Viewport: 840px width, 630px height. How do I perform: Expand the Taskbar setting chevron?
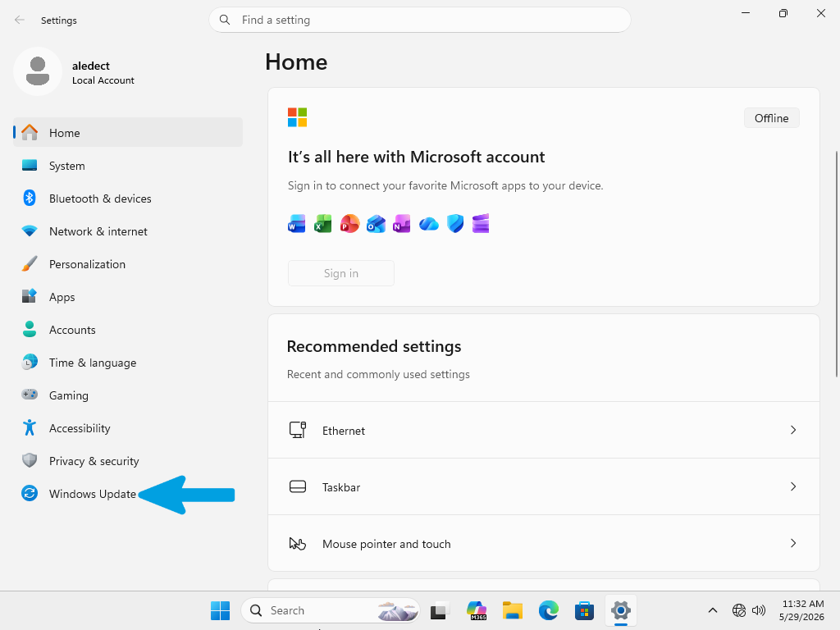793,487
